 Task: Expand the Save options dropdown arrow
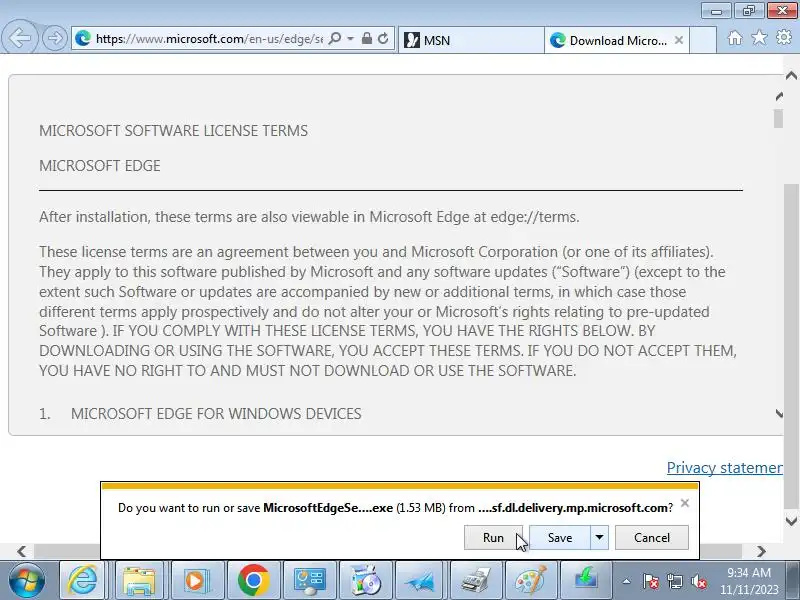click(599, 538)
